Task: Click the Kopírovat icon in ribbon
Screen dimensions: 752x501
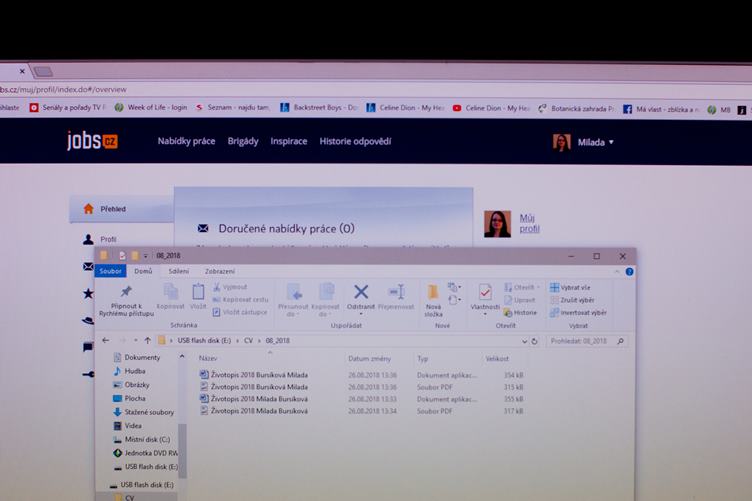Action: pyautogui.click(x=171, y=291)
